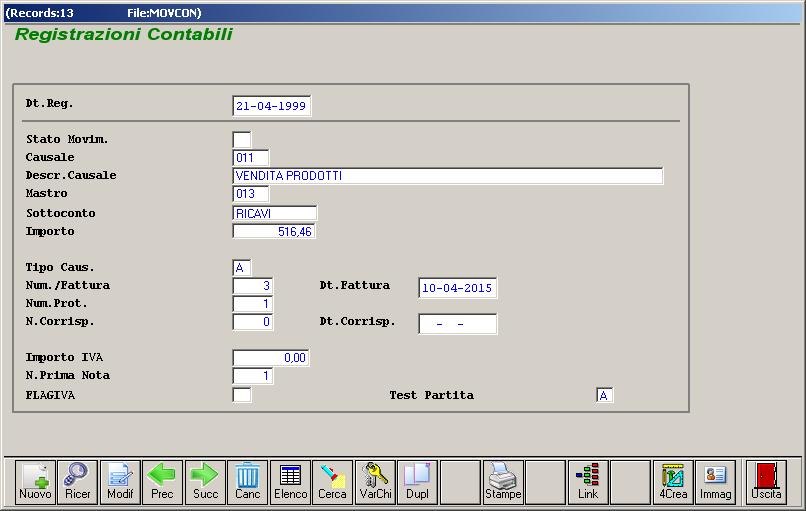Click the Stato Movim. empty box
Viewport: 806px width, 511px height.
pos(242,139)
